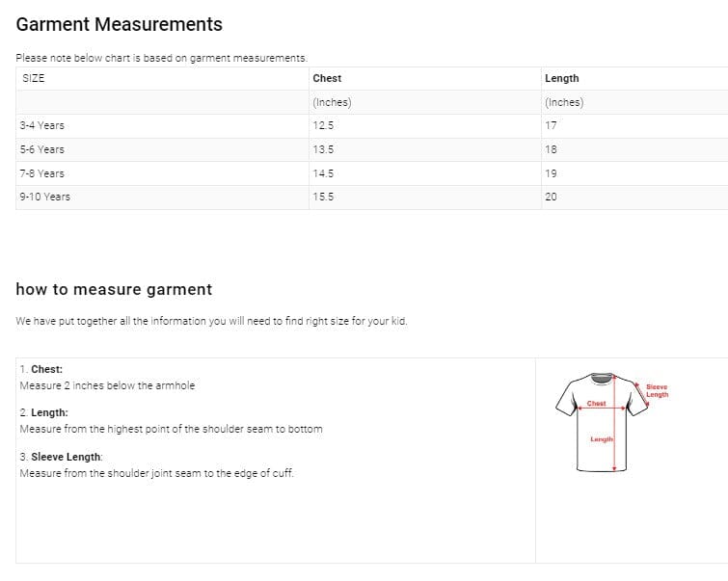Select the 5-6 Years size row
Screen dimensions: 728x581
(372, 150)
